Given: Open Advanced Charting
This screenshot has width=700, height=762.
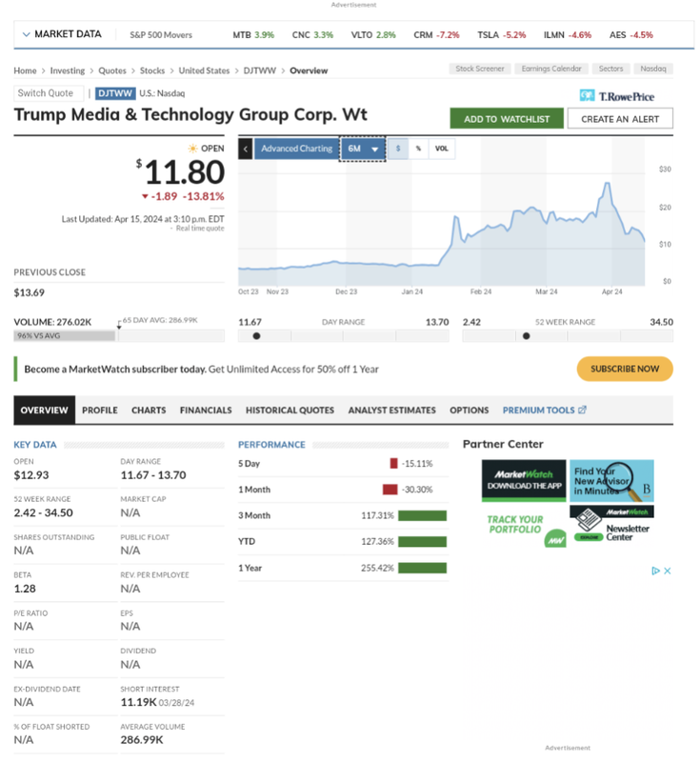Looking at the screenshot, I should tap(296, 149).
